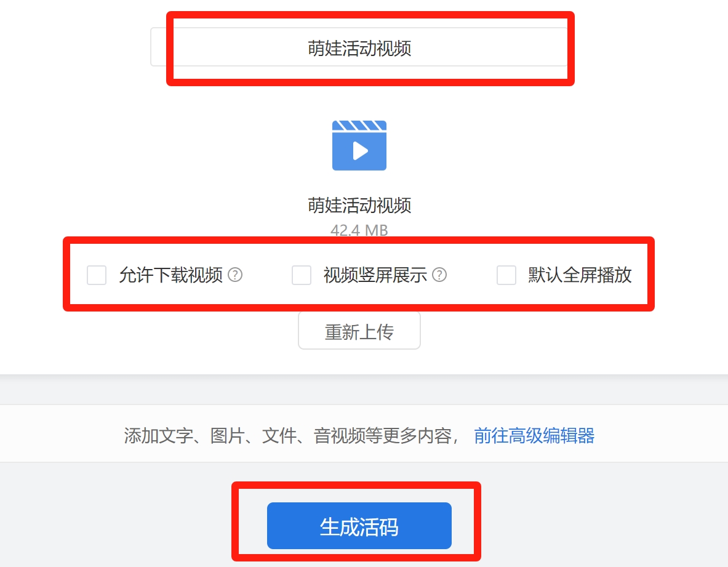Image resolution: width=728 pixels, height=567 pixels.
Task: Click the 42.4 MB file size text
Action: point(359,230)
